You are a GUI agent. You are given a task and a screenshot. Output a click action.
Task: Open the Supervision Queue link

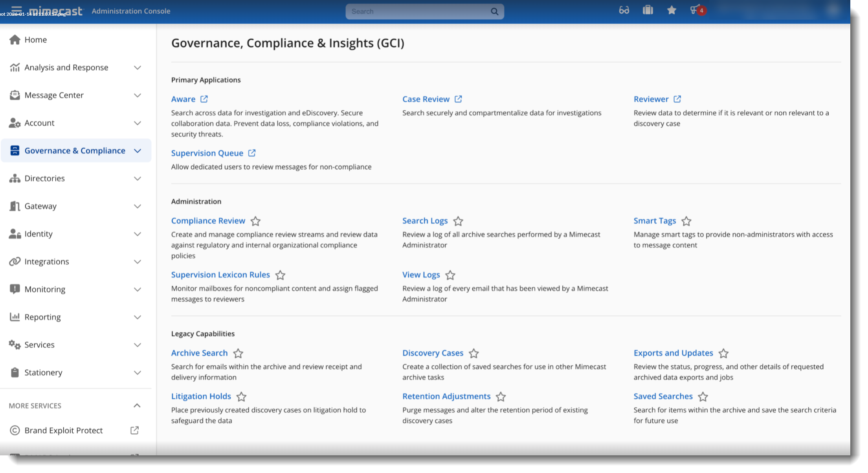pyautogui.click(x=207, y=153)
